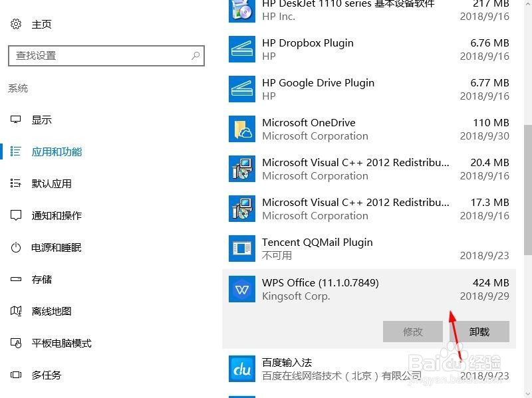Open 存储 settings page
Viewport: 532px width, 398px height.
[x=41, y=279]
